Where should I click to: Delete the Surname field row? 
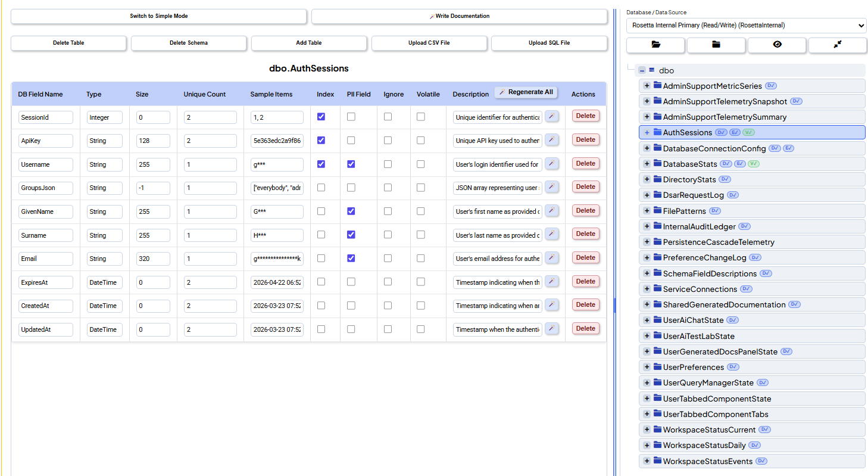(x=585, y=234)
